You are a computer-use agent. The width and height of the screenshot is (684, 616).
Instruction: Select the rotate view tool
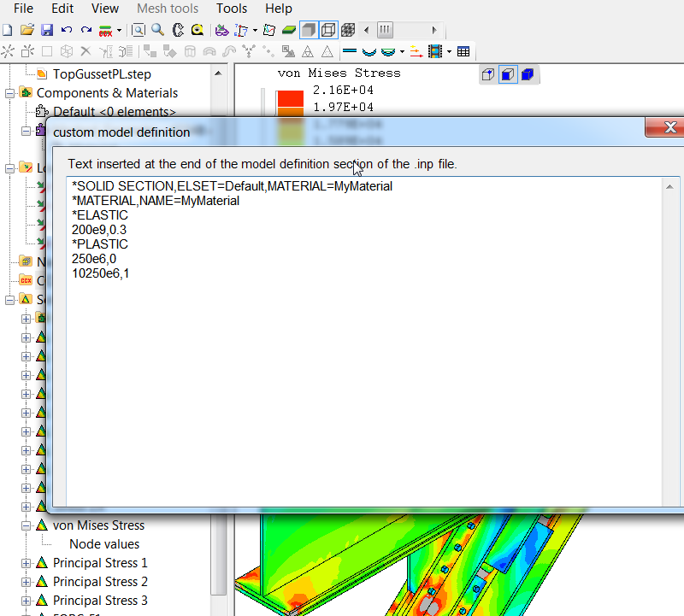[178, 30]
